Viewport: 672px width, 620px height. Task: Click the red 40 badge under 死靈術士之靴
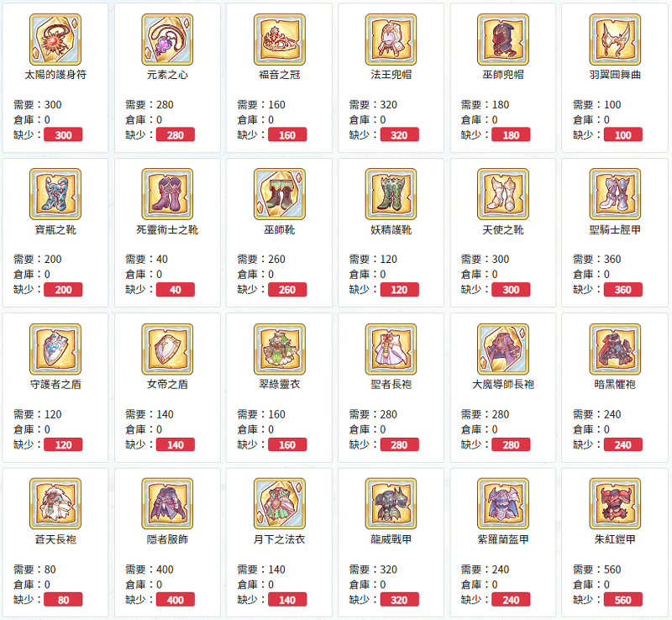(x=176, y=290)
